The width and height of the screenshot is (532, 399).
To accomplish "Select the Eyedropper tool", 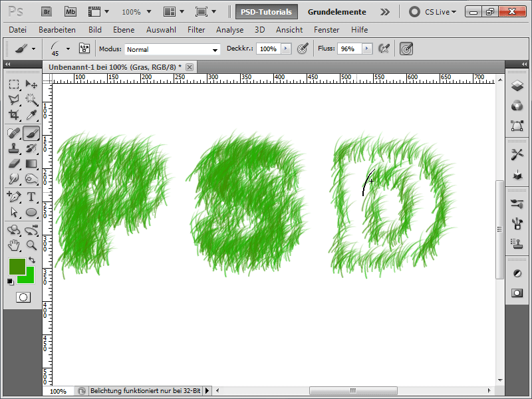I will coord(31,114).
